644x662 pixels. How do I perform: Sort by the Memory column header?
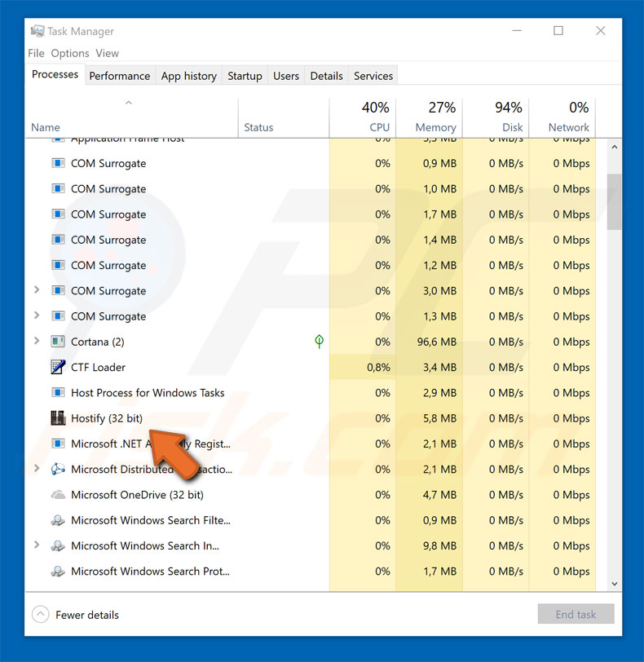[x=429, y=118]
